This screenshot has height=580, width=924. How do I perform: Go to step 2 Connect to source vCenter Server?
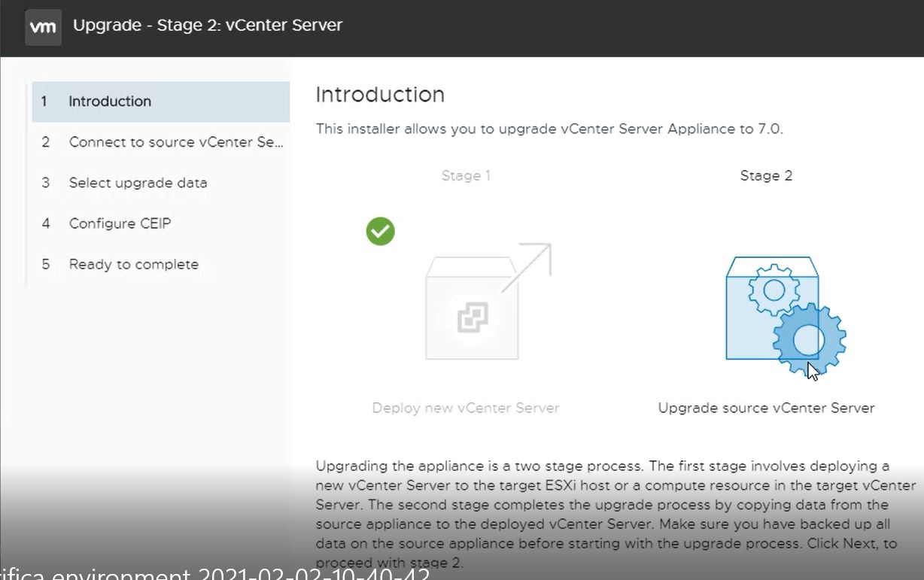161,142
